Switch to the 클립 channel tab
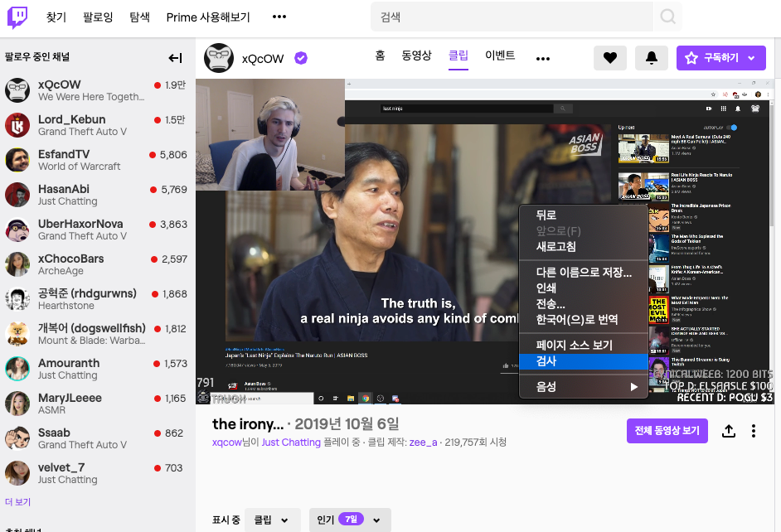 pos(458,56)
